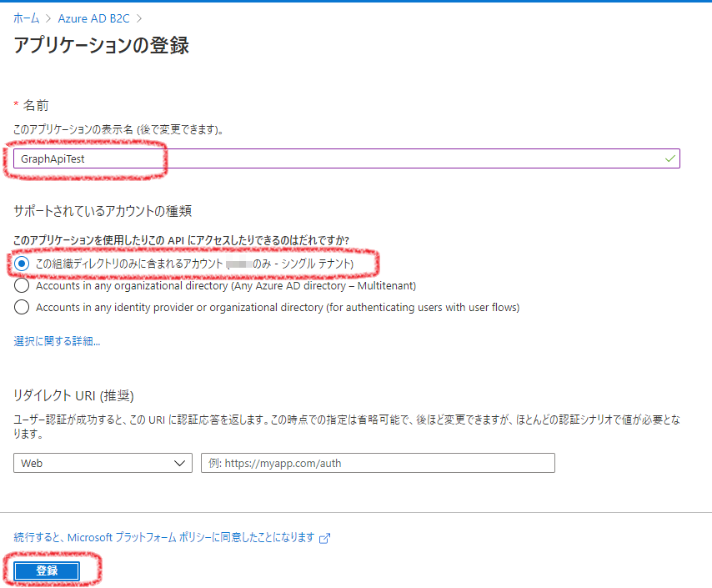The image size is (712, 588).
Task: Click the chevron after Azure AD B2C breadcrumb
Action: 139,18
